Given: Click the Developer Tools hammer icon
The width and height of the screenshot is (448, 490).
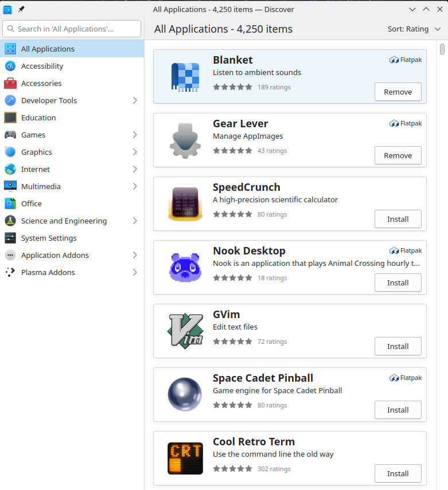Looking at the screenshot, I should click(10, 100).
